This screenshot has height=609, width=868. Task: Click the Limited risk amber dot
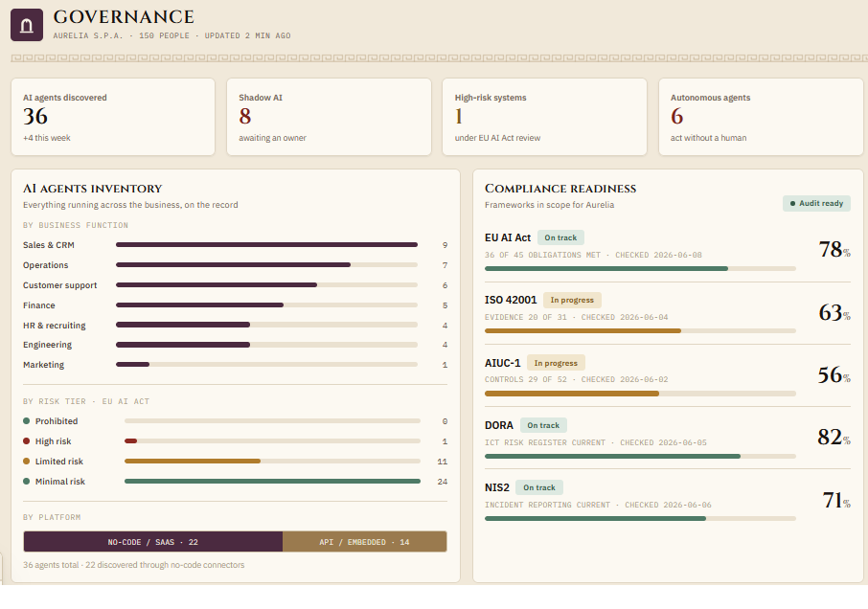pyautogui.click(x=26, y=461)
